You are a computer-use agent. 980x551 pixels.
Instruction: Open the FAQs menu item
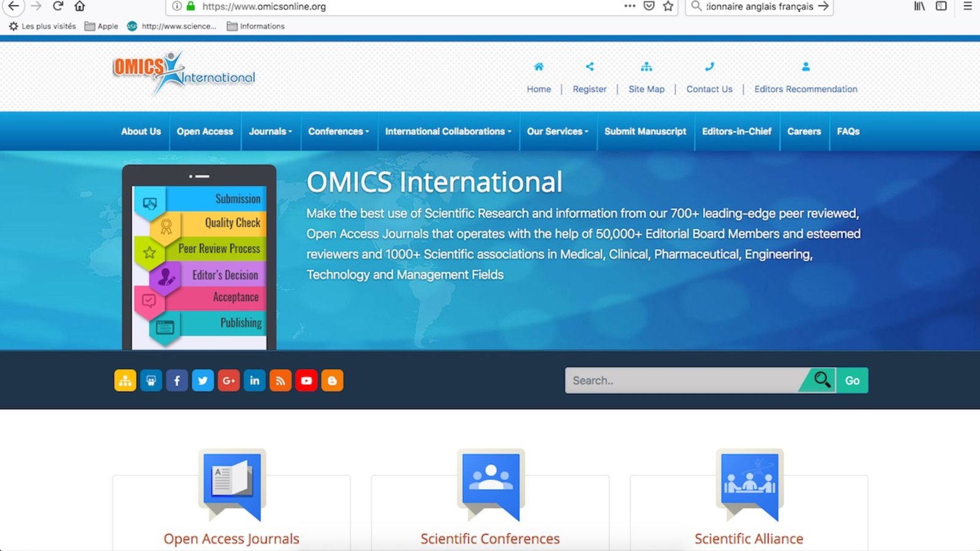pyautogui.click(x=848, y=132)
